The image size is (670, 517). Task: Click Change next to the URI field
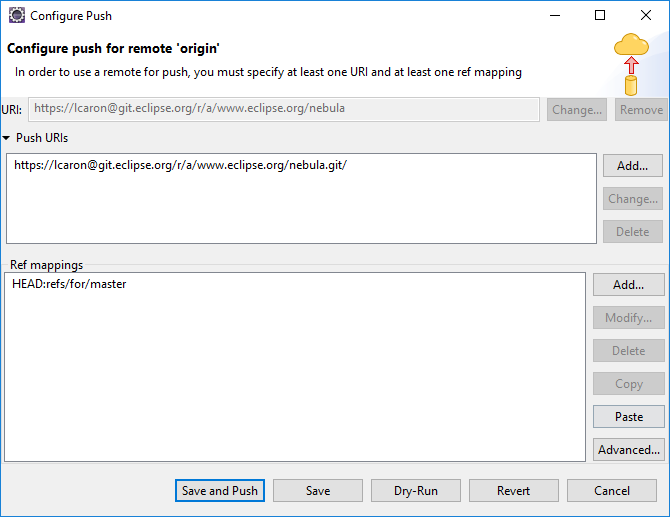[577, 110]
